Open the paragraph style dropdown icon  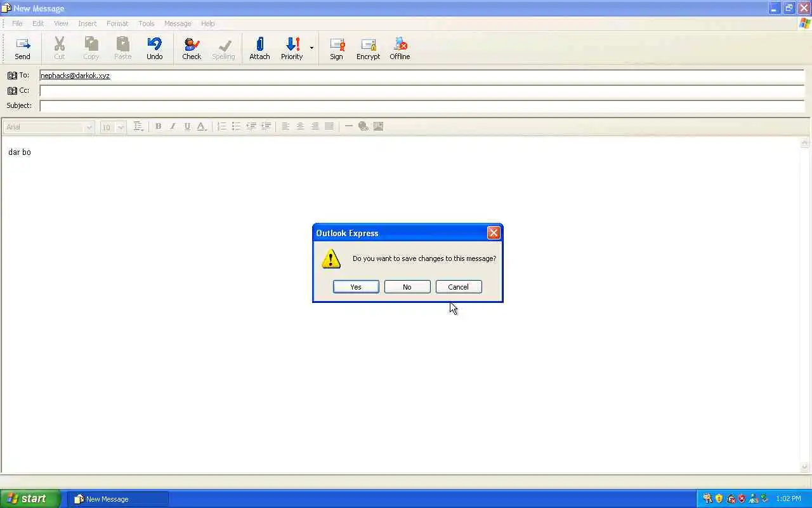click(x=138, y=126)
